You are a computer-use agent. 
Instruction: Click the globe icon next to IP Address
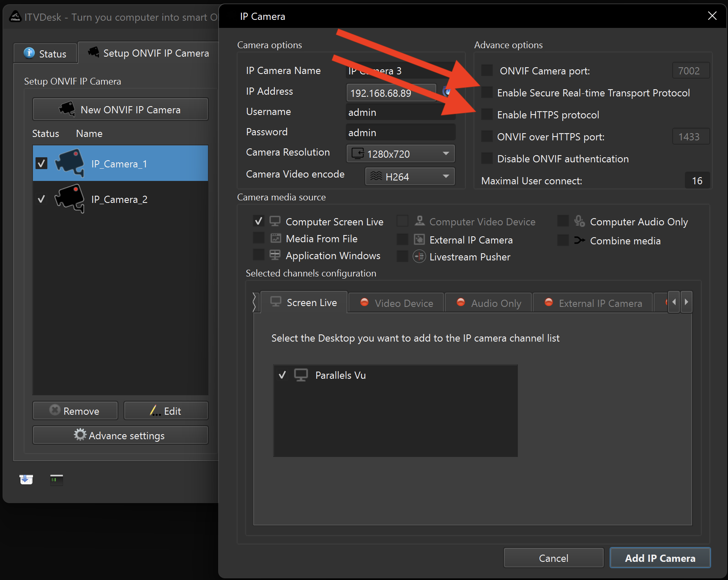tap(447, 91)
